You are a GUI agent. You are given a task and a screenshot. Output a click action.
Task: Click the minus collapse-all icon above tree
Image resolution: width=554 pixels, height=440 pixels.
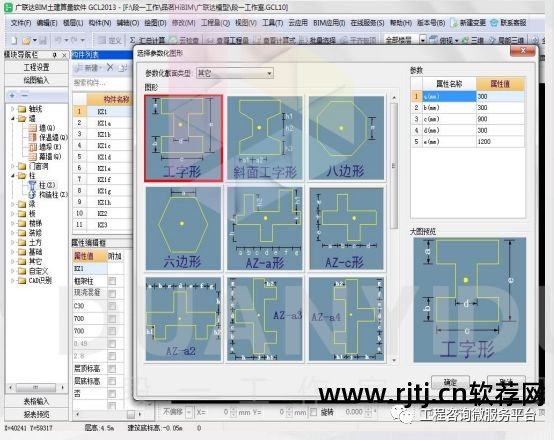point(25,95)
